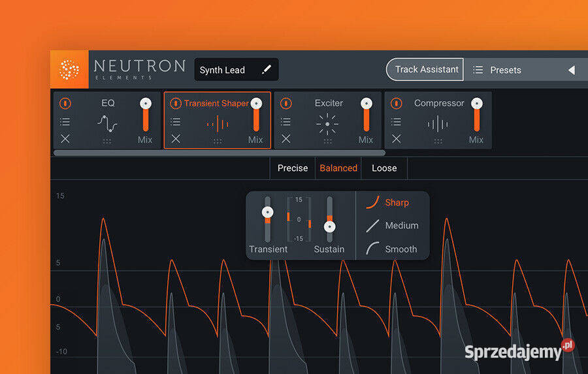Select the Compressor bars icon
The width and height of the screenshot is (588, 374).
(x=438, y=123)
